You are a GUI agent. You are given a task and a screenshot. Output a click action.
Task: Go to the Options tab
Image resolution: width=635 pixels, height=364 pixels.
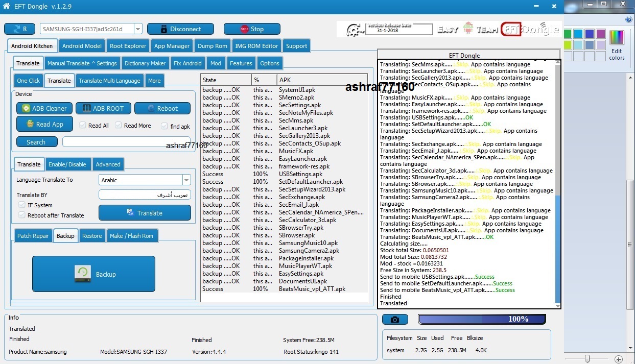[270, 63]
